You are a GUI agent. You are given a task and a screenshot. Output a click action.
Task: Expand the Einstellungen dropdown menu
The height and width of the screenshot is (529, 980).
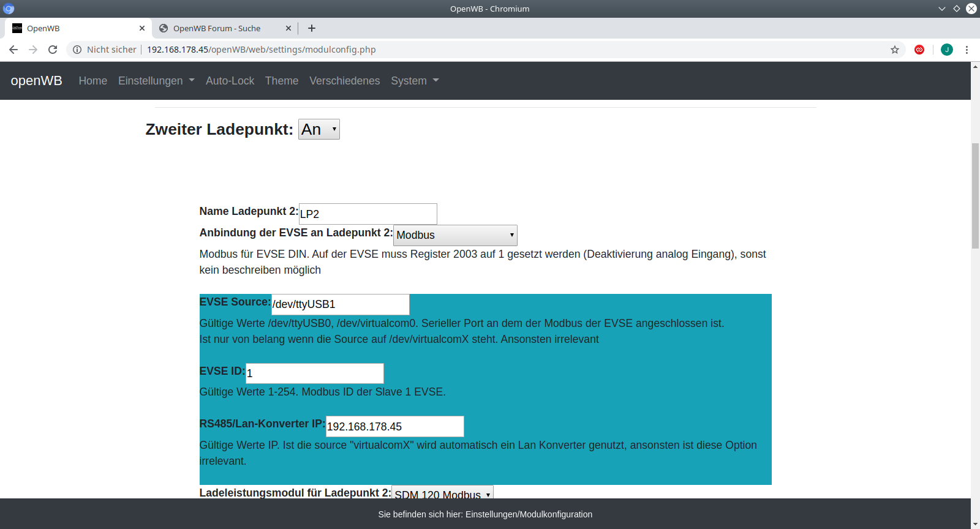pyautogui.click(x=156, y=81)
